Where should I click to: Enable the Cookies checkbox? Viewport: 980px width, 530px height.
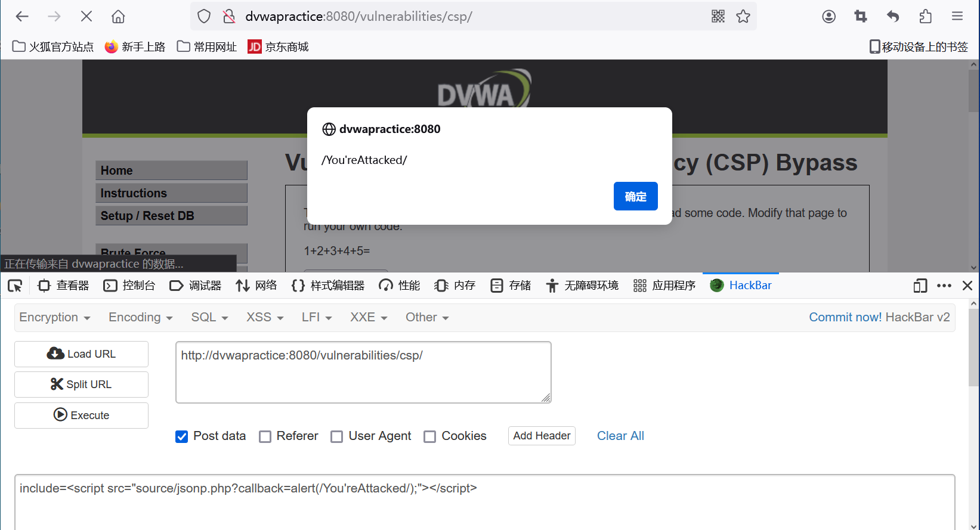pyautogui.click(x=430, y=437)
